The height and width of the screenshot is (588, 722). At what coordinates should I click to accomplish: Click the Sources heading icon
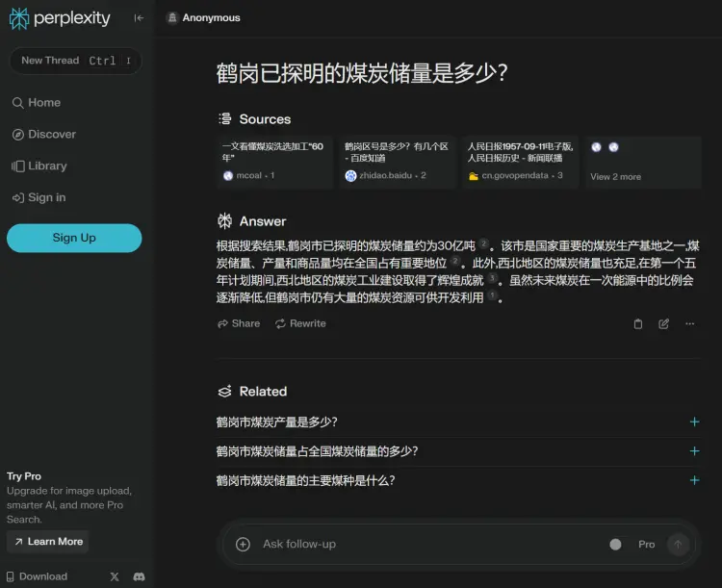[224, 118]
